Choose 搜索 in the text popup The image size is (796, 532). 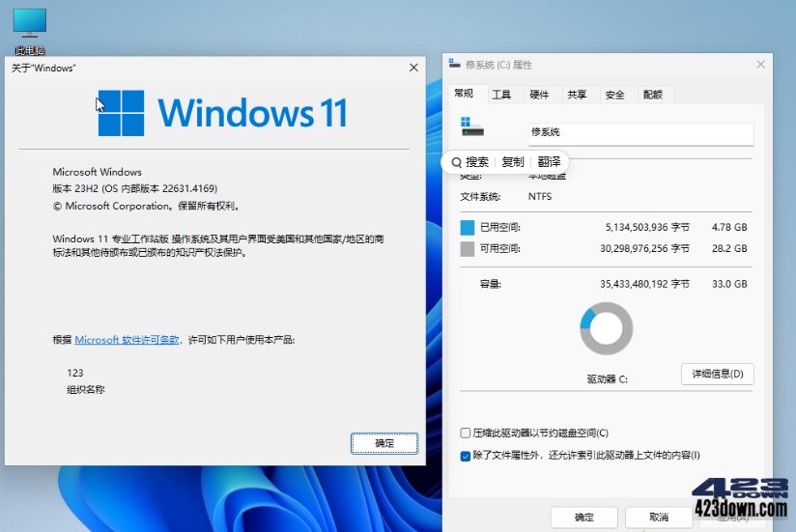476,162
